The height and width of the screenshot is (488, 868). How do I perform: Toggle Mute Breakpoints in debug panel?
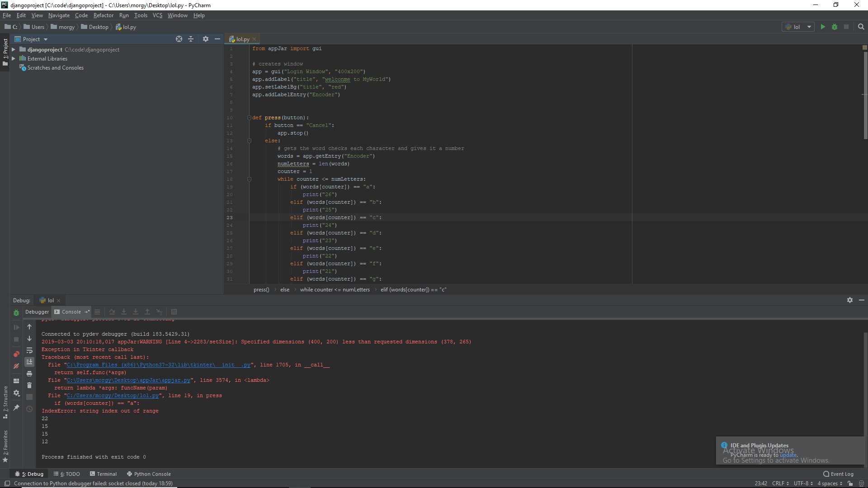click(16, 366)
